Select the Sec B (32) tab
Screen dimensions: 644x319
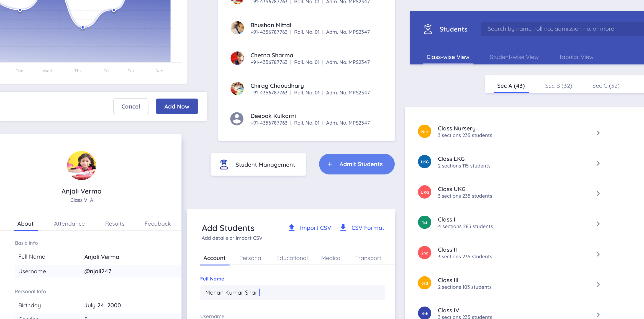pos(558,86)
